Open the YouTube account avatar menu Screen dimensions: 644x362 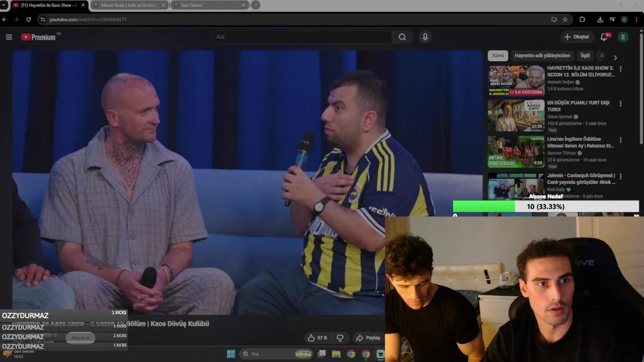point(623,37)
